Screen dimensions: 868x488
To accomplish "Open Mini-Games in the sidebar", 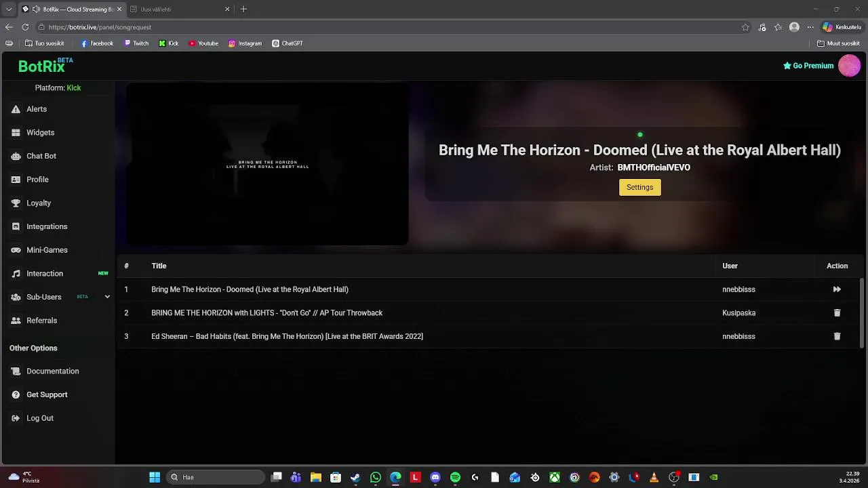I will click(x=47, y=250).
